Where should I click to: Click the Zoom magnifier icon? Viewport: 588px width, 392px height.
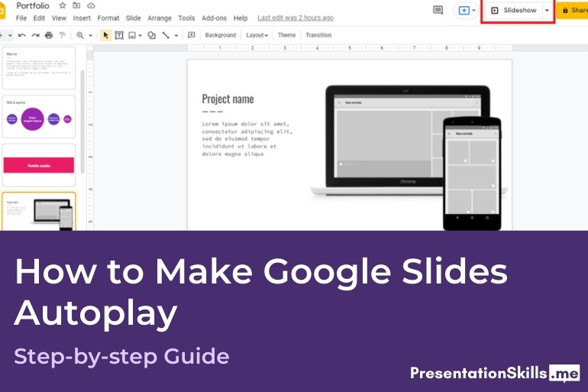tap(80, 35)
